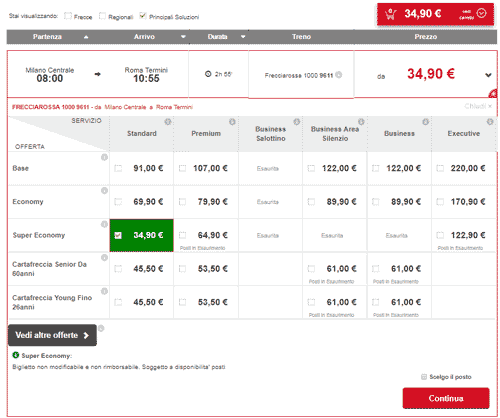The image size is (500, 418).
Task: Click the clock icon next to 2h 55'
Action: (208, 74)
